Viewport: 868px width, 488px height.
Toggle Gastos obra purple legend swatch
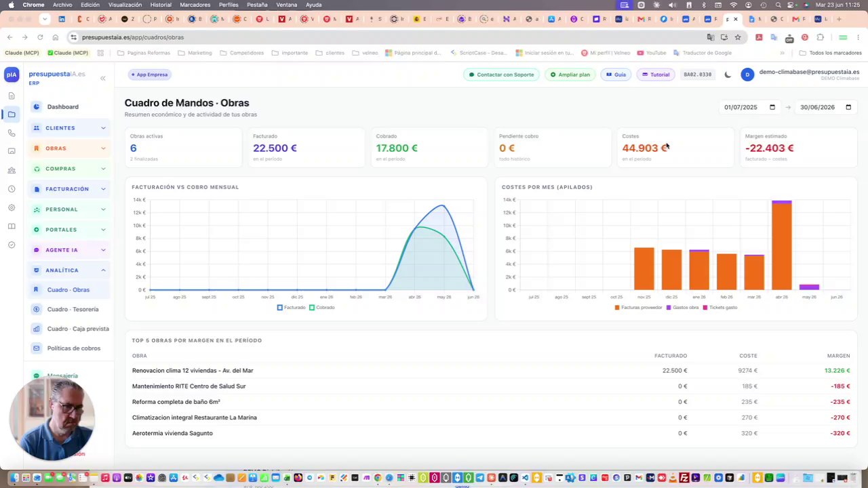tap(669, 308)
